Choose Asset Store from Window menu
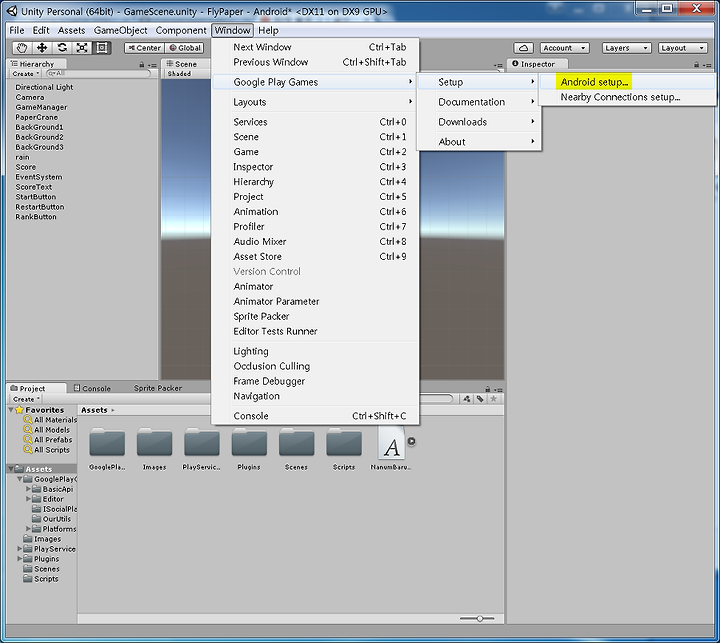This screenshot has height=643, width=720. tap(315, 256)
